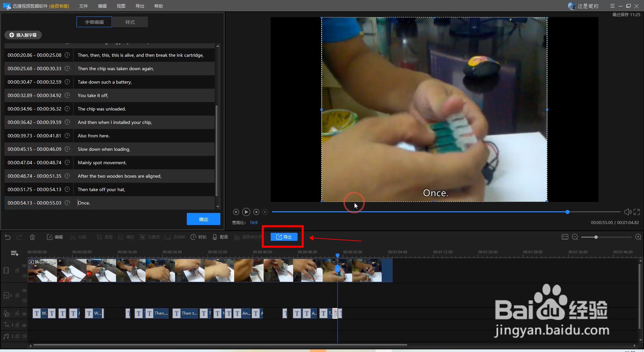The width and height of the screenshot is (644, 352).
Task: Select the 换芯片.3gp video clip
Action: (x=210, y=270)
